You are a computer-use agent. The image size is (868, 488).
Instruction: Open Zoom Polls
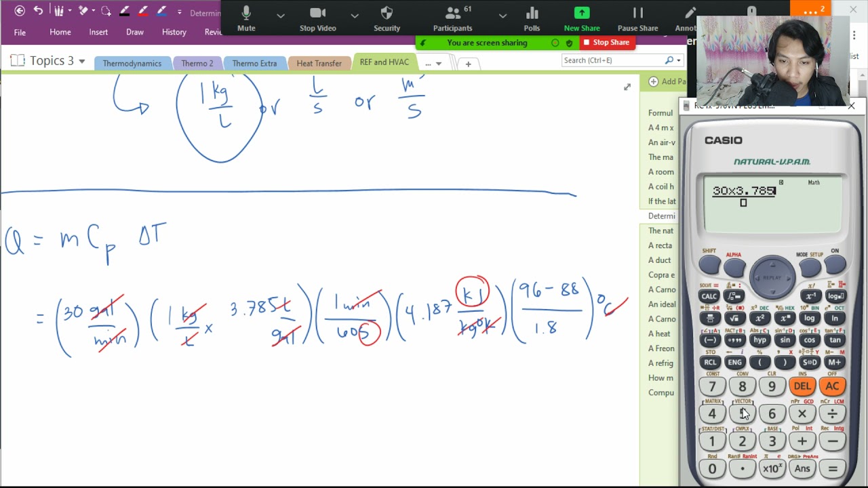(532, 19)
